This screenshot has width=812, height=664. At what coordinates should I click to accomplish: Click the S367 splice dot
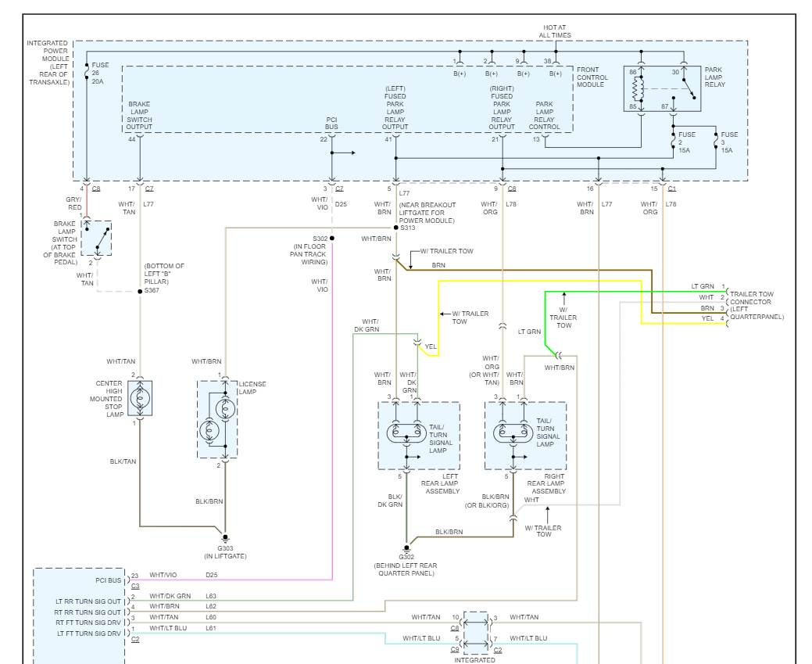(140, 291)
